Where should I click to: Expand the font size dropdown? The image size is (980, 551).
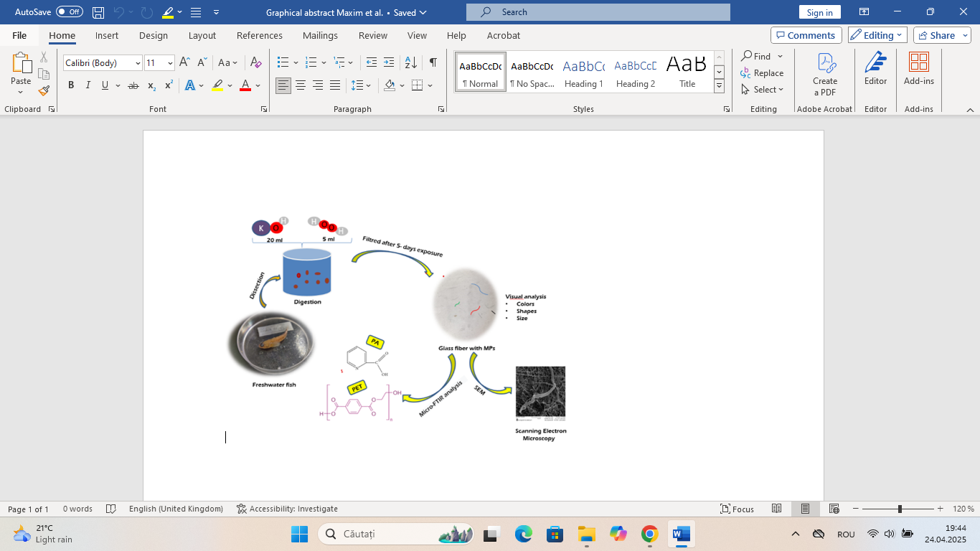170,63
